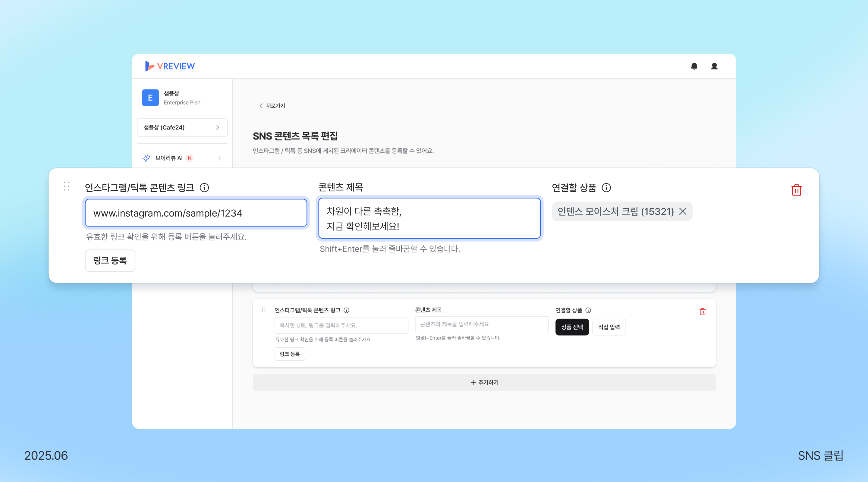Focus the empty 콘텐츠의 제목을 입력해주세요 field

click(481, 324)
